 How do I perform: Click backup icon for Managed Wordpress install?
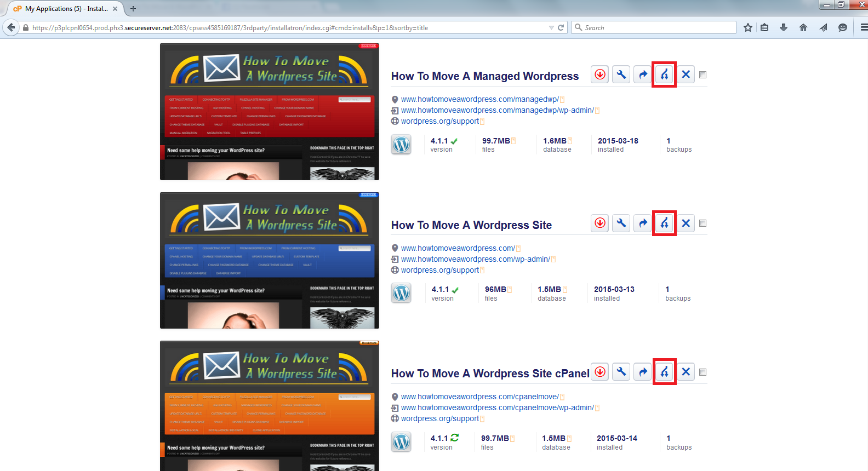tap(600, 74)
